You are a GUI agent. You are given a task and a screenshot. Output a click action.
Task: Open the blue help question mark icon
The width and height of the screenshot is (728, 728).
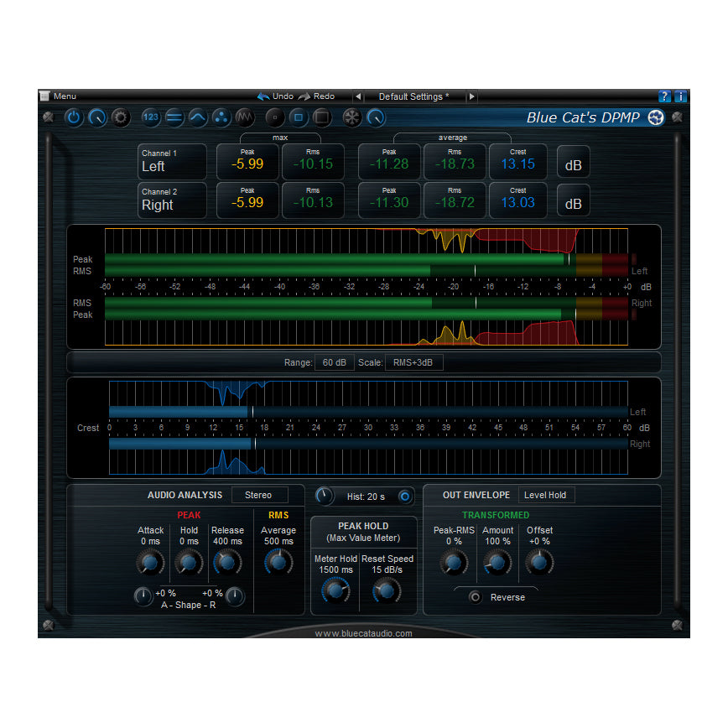pyautogui.click(x=664, y=96)
